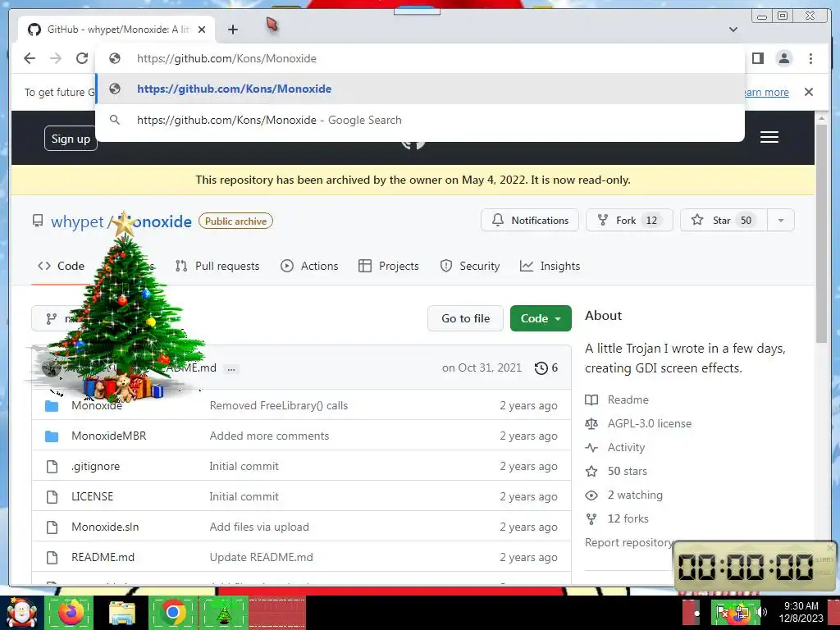Jump to Readme in About sidebar
Screen dimensions: 840x630
[x=617, y=400]
